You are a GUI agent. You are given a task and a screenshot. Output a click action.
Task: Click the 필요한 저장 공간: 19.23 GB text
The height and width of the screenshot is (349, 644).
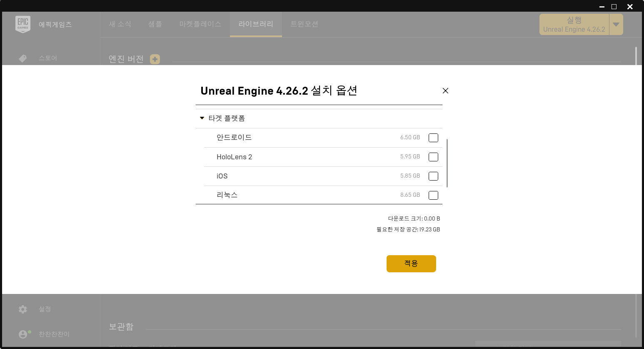click(x=408, y=229)
